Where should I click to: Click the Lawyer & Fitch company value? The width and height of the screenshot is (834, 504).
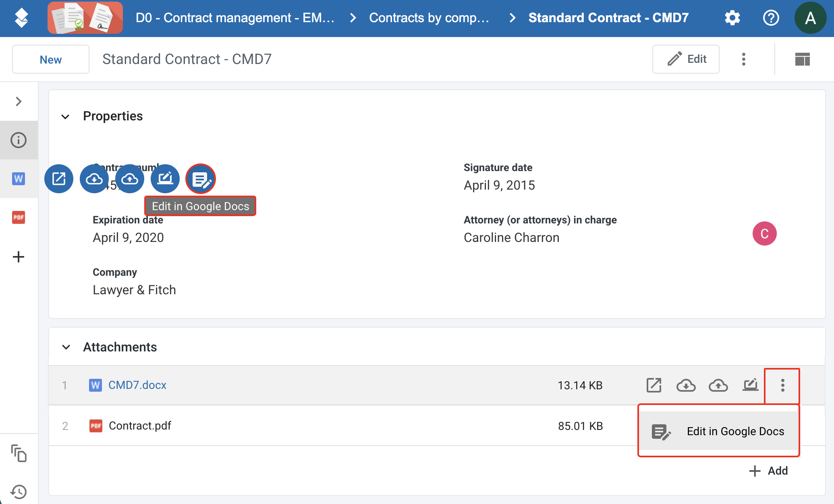[x=134, y=290]
